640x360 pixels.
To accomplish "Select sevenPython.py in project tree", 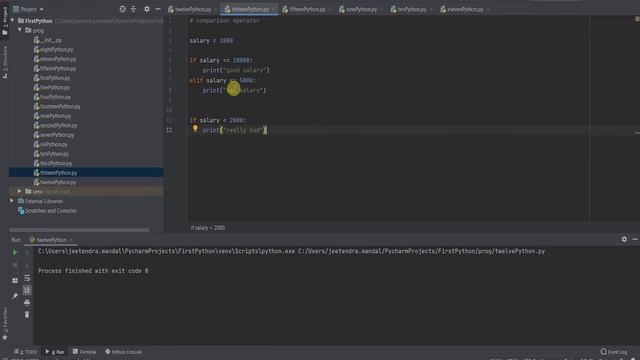I will pyautogui.click(x=54, y=135).
